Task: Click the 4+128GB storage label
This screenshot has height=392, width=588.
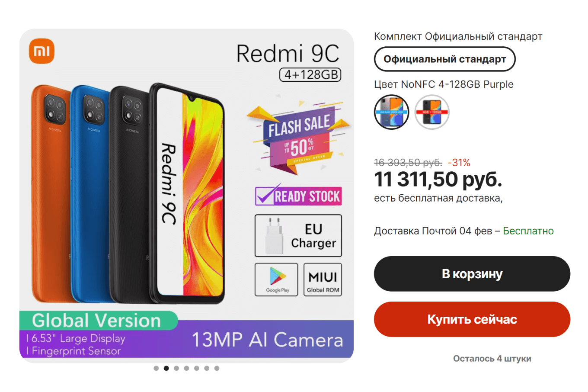Action: click(x=310, y=74)
